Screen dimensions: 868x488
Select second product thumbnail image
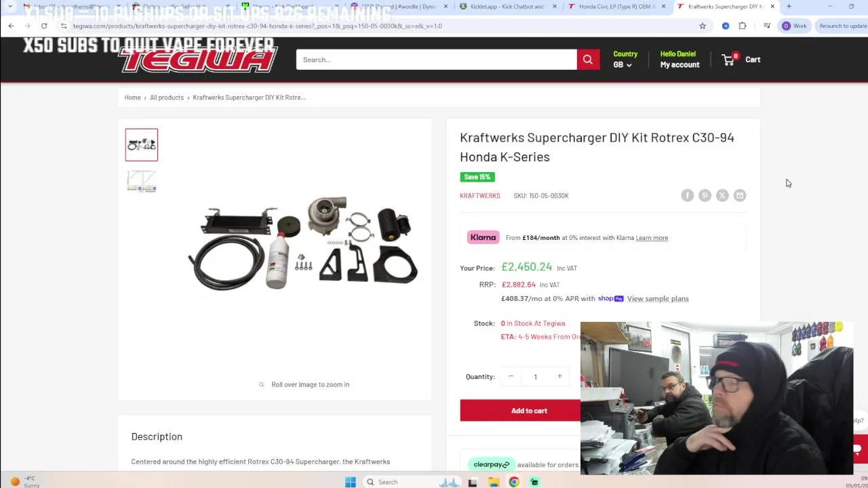pyautogui.click(x=141, y=181)
